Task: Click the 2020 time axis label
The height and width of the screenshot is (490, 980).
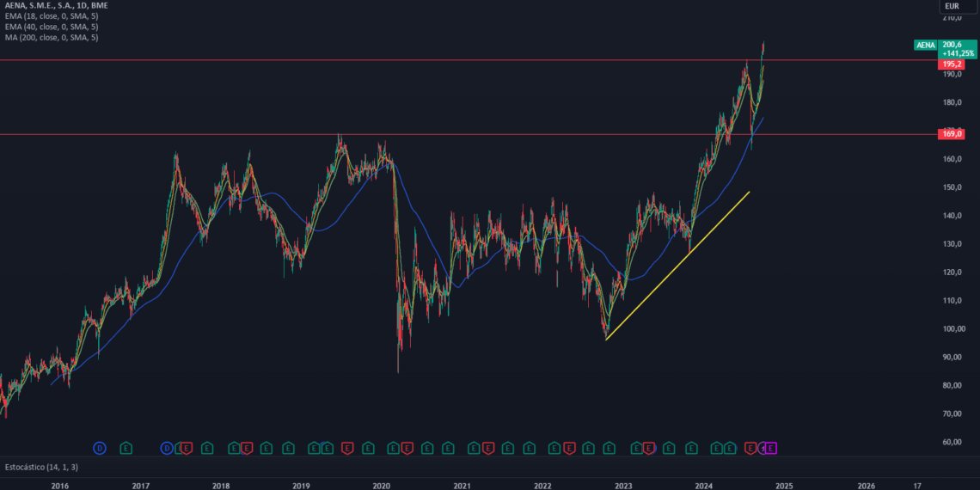Action: pos(381,485)
